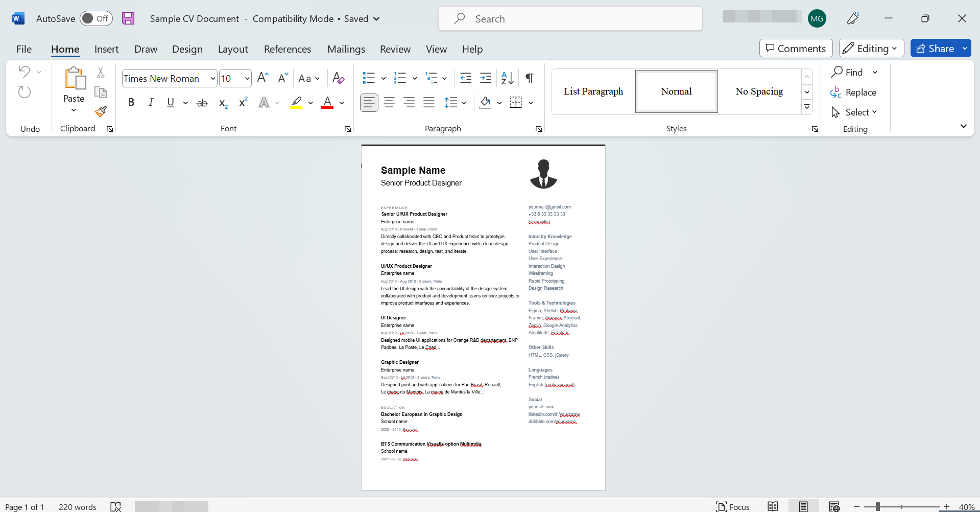The height and width of the screenshot is (512, 980).
Task: Toggle the AutoSave switch
Action: (96, 19)
